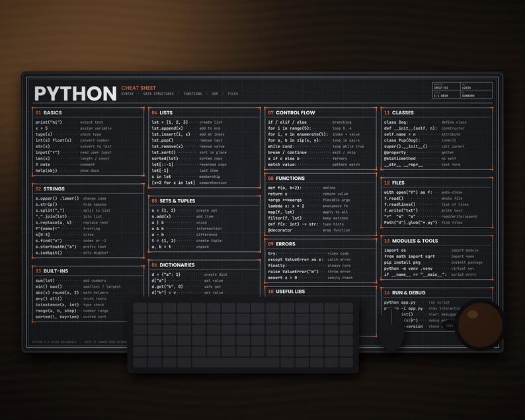Click the [x*2 for x in lst] comprehension
This screenshot has height=420, width=525.
173,183
